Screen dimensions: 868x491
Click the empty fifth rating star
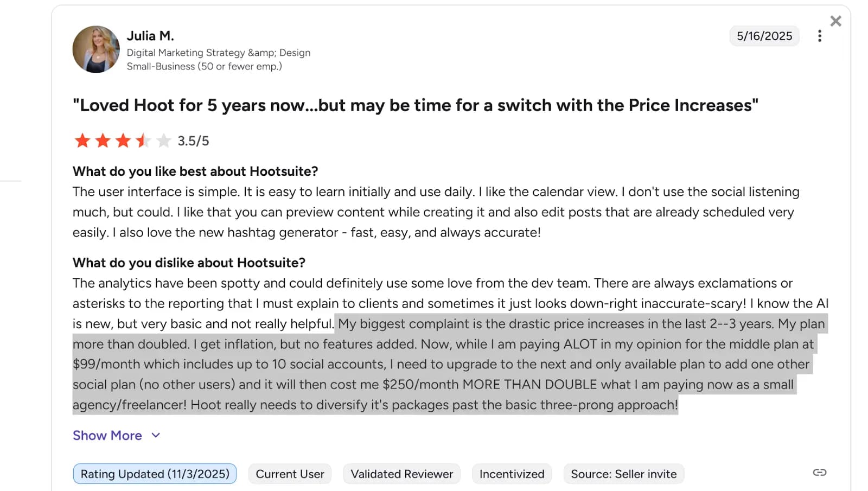pyautogui.click(x=163, y=140)
